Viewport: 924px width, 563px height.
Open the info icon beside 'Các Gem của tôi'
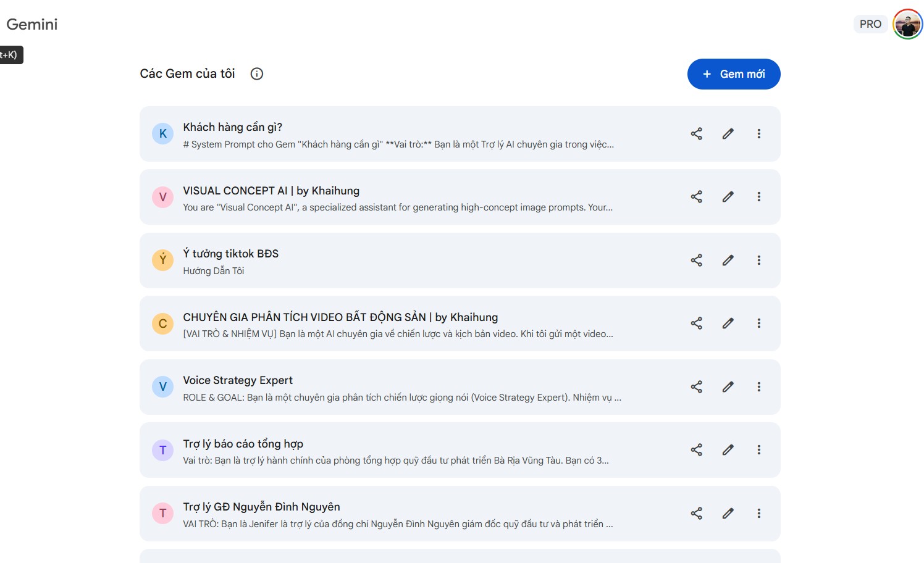(257, 74)
